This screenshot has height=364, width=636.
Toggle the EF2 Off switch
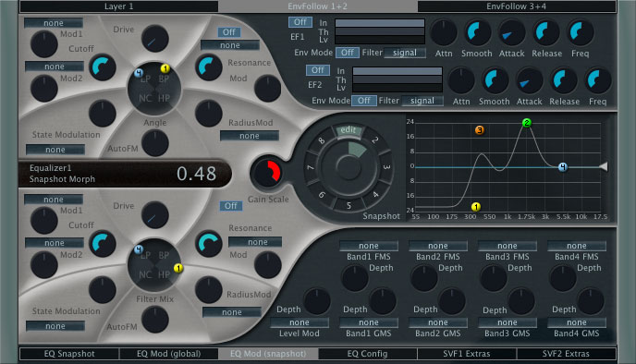[318, 70]
